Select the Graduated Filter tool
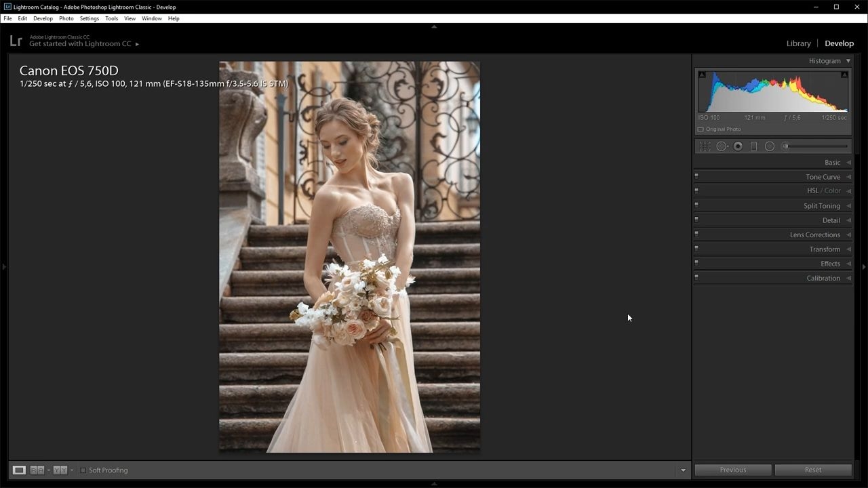This screenshot has width=868, height=488. point(753,146)
